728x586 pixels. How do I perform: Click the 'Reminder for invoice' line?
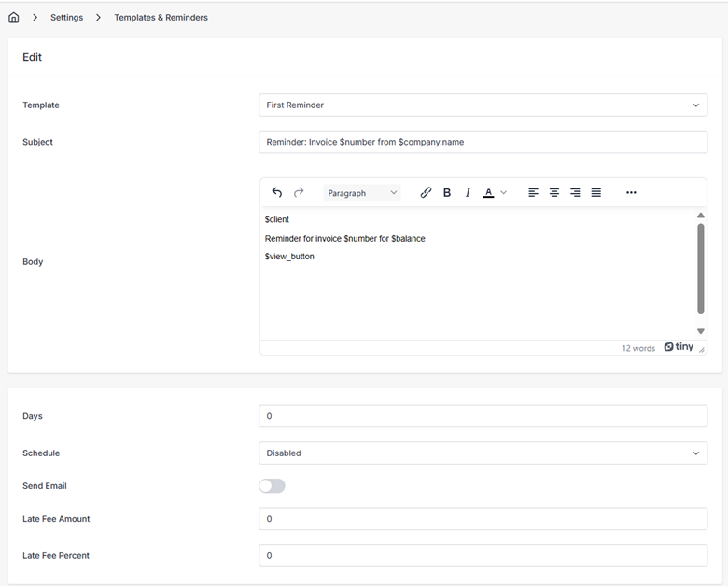point(345,238)
